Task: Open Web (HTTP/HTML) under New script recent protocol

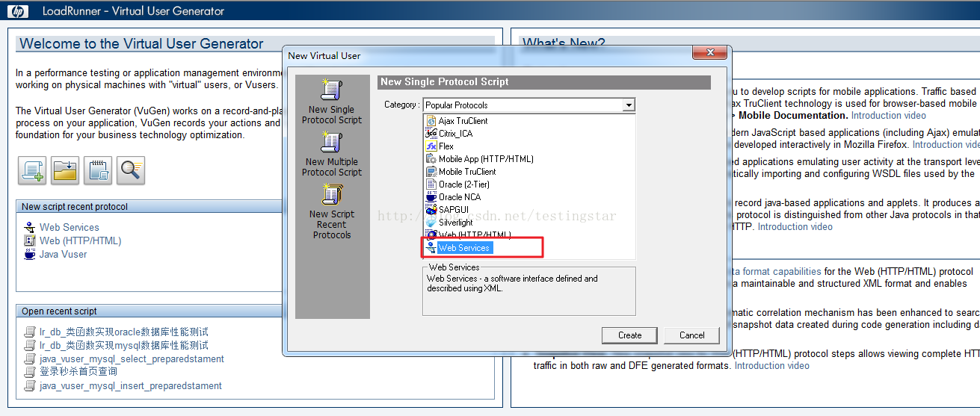Action: 80,240
